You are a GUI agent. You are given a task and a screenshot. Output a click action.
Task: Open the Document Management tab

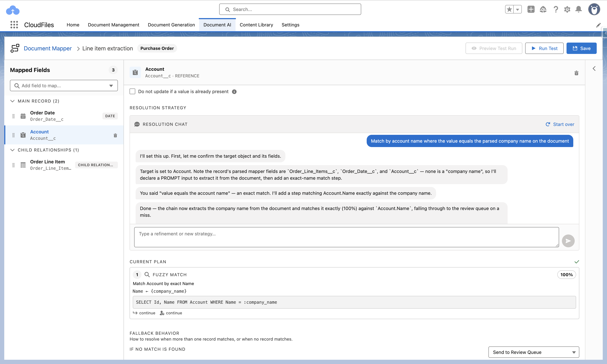(x=113, y=25)
